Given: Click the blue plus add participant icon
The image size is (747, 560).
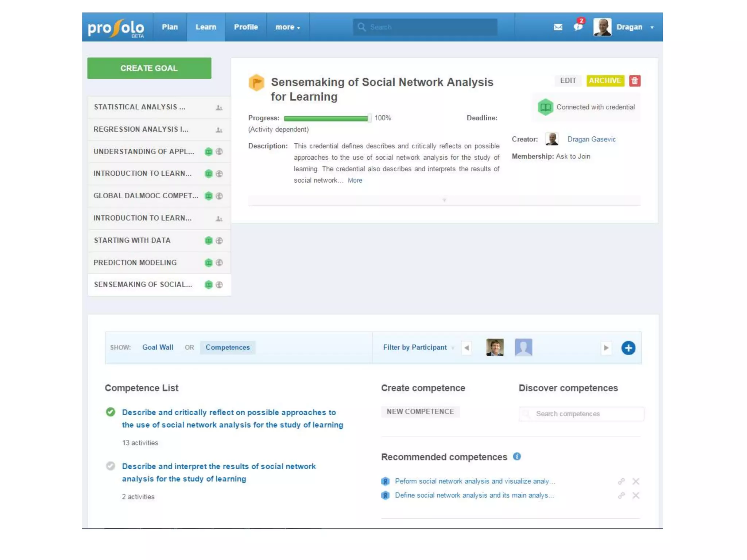Looking at the screenshot, I should [628, 348].
